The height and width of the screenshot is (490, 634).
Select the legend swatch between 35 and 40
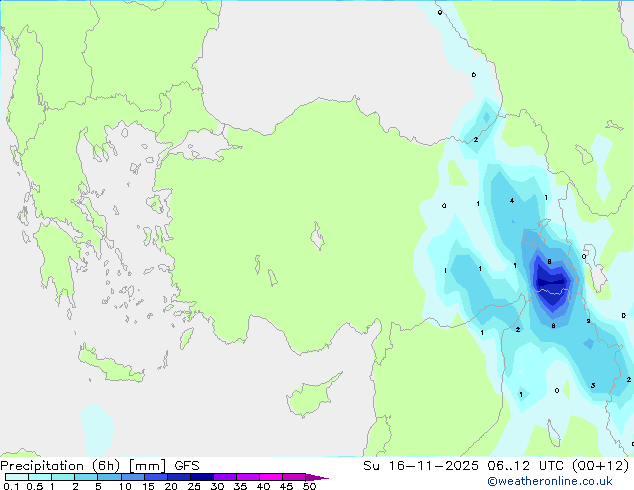point(247,477)
